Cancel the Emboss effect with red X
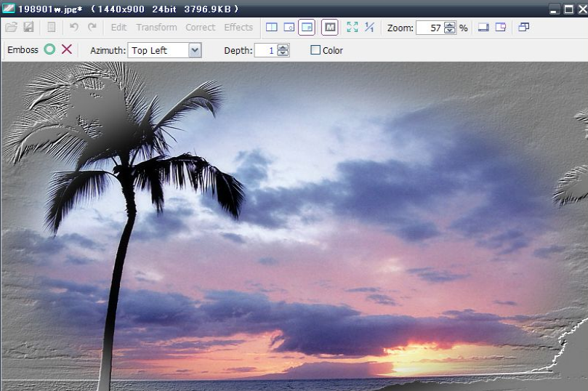This screenshot has width=588, height=391. [67, 49]
